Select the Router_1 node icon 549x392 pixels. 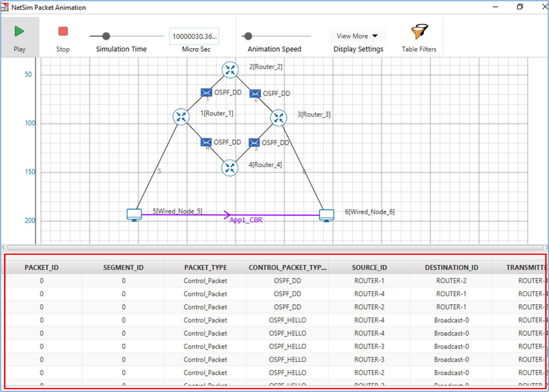point(181,117)
